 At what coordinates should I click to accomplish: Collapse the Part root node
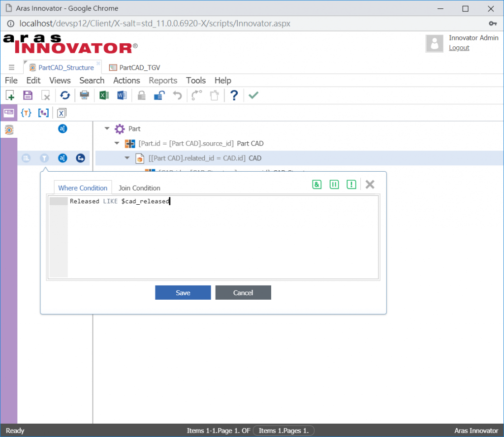point(107,128)
